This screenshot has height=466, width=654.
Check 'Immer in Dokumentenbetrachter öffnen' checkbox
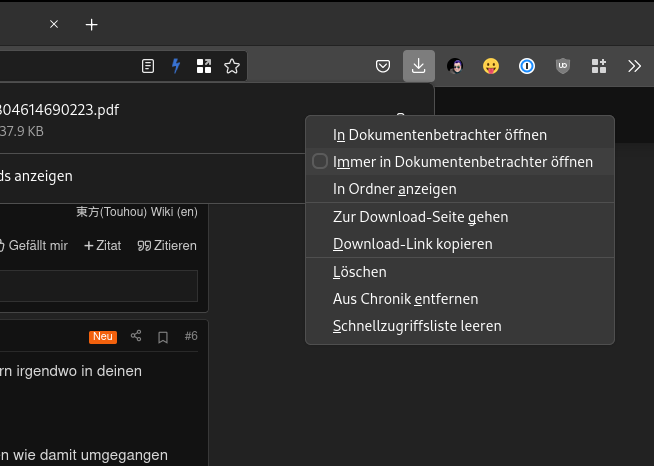tap(320, 161)
